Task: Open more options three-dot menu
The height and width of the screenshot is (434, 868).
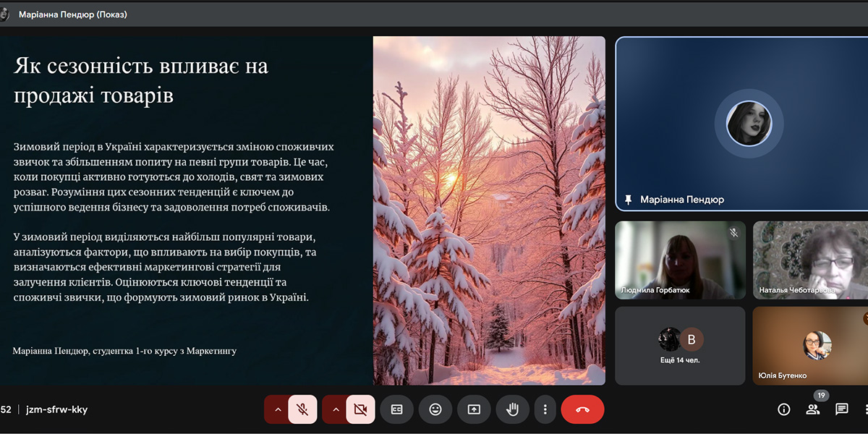Action: (545, 409)
